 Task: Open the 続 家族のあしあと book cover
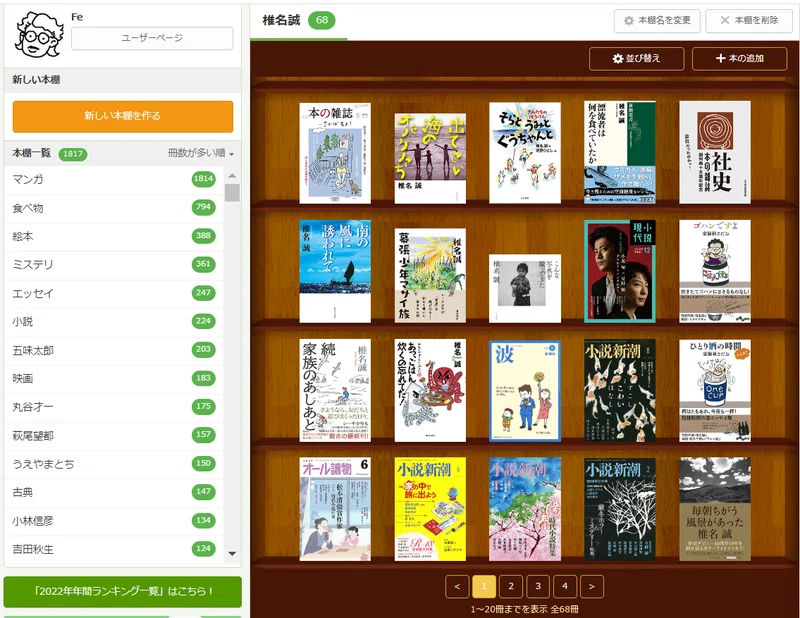(335, 391)
